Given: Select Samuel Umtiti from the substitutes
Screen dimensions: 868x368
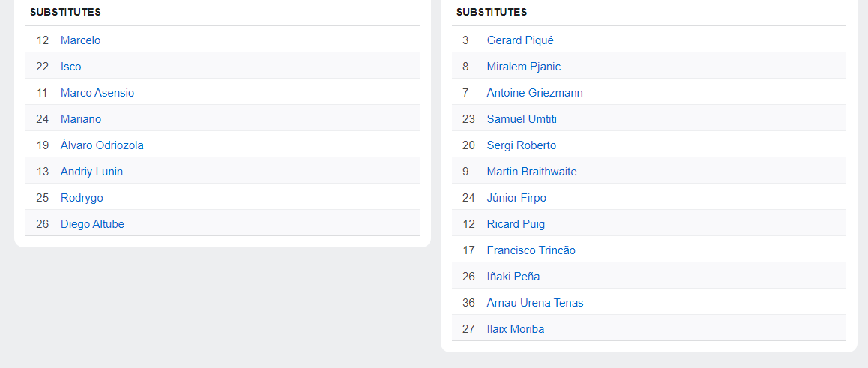Looking at the screenshot, I should tap(522, 119).
